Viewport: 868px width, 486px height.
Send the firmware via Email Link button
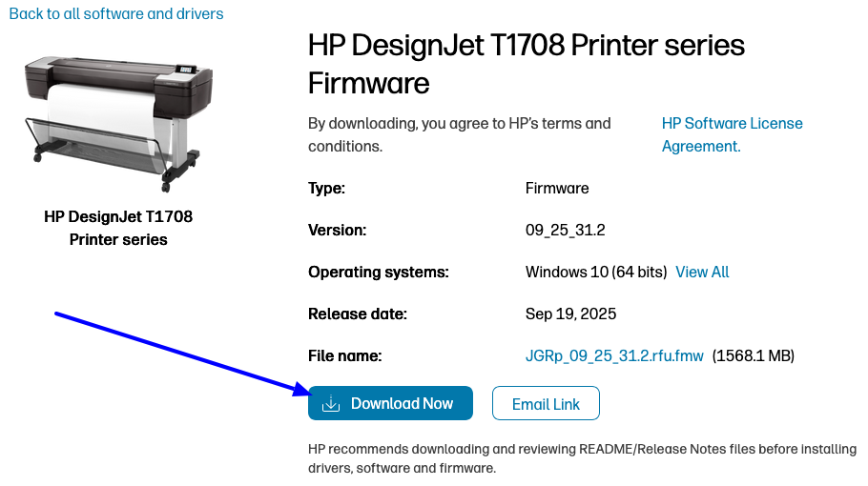(546, 404)
